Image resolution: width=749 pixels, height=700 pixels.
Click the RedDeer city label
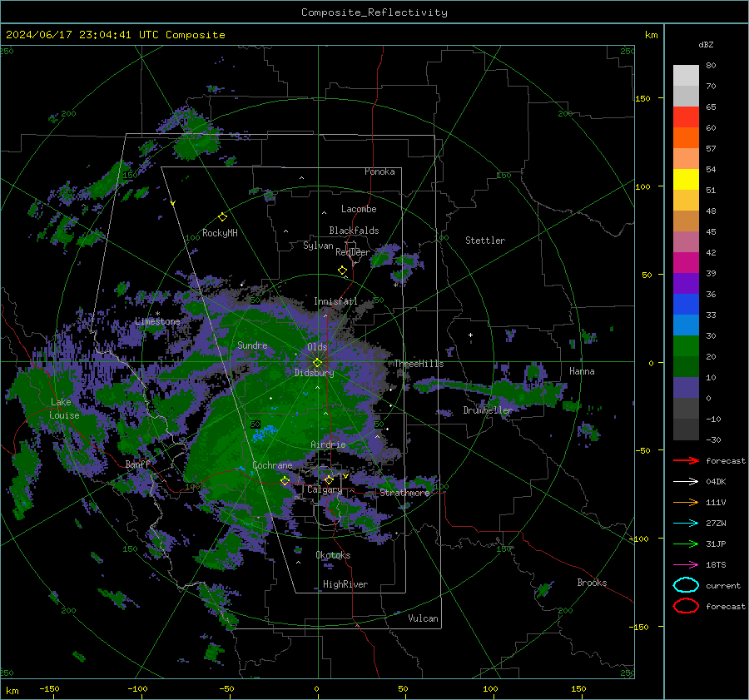[x=353, y=252]
